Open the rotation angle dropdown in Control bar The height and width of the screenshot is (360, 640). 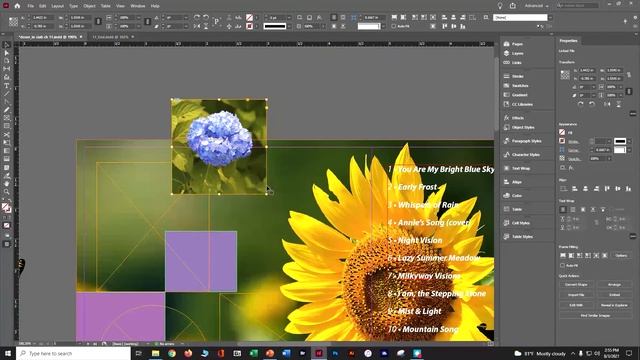pyautogui.click(x=186, y=18)
